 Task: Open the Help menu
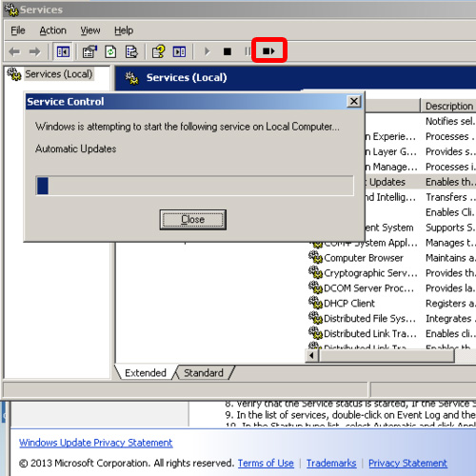[x=124, y=30]
